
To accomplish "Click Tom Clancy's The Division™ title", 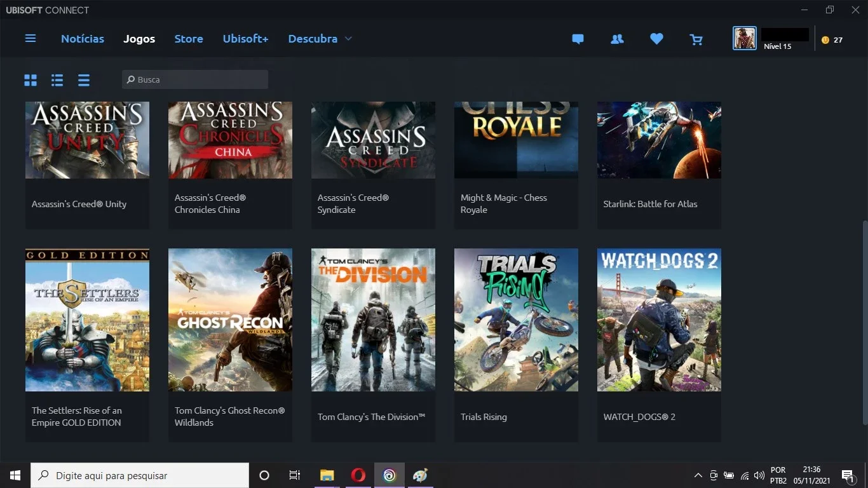I will tap(371, 417).
